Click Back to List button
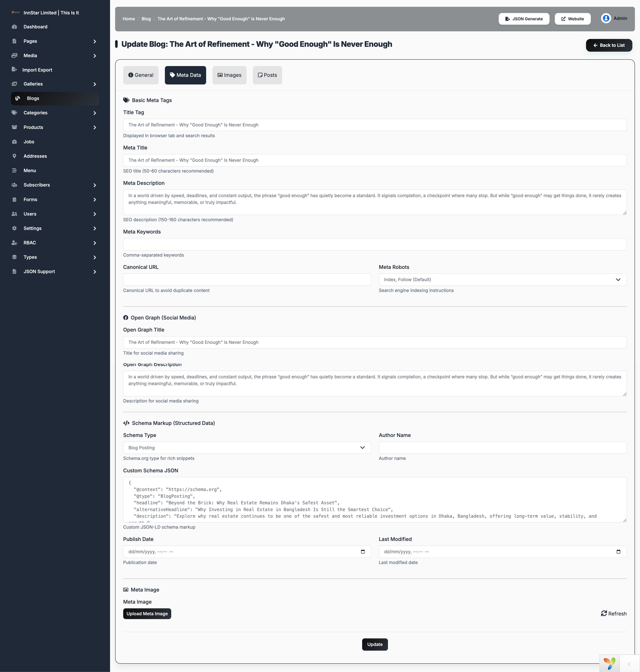The image size is (640, 672). [609, 45]
